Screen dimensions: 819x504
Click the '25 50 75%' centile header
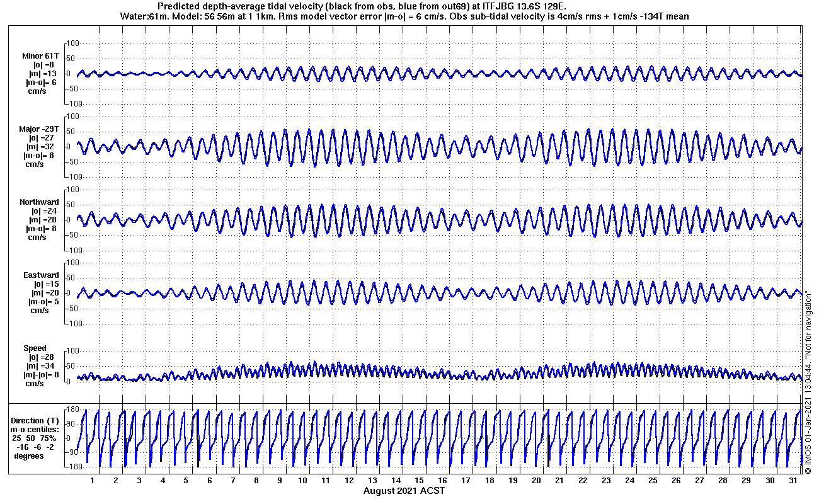(x=34, y=438)
